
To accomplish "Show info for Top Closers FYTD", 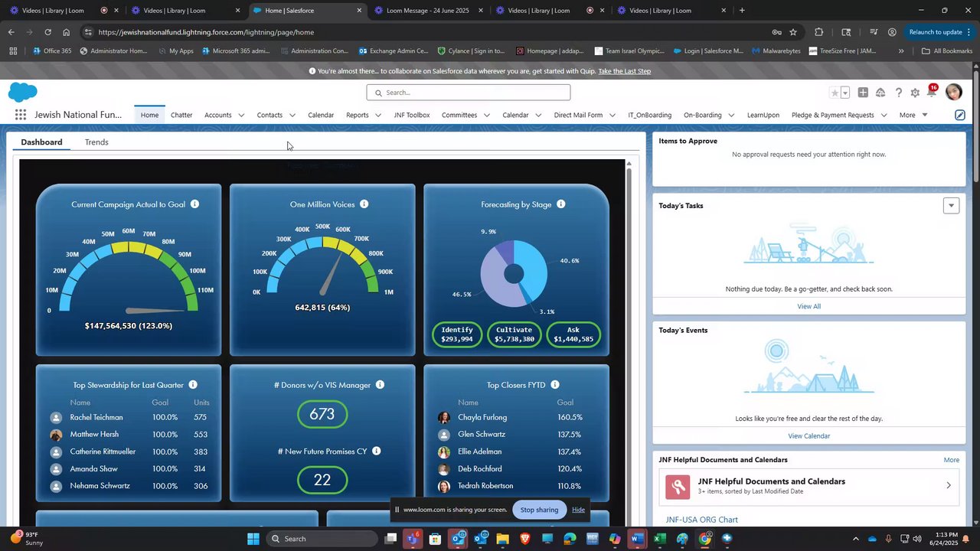I will pos(555,385).
